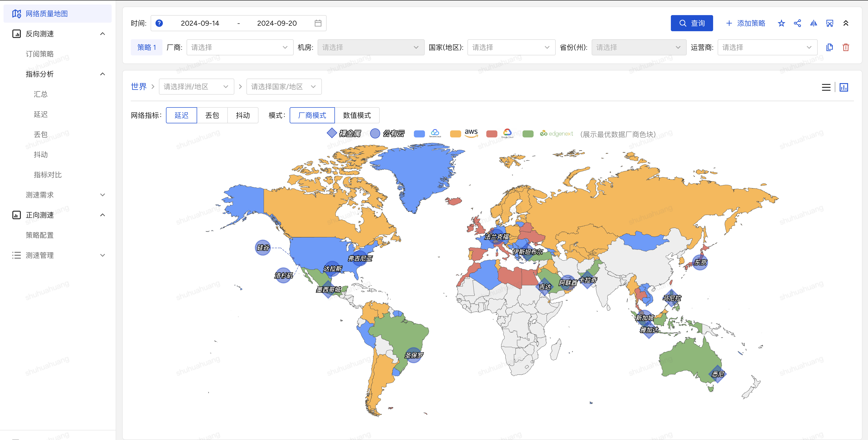Open the 运营商 dropdown
Image resolution: width=868 pixels, height=440 pixels.
767,47
